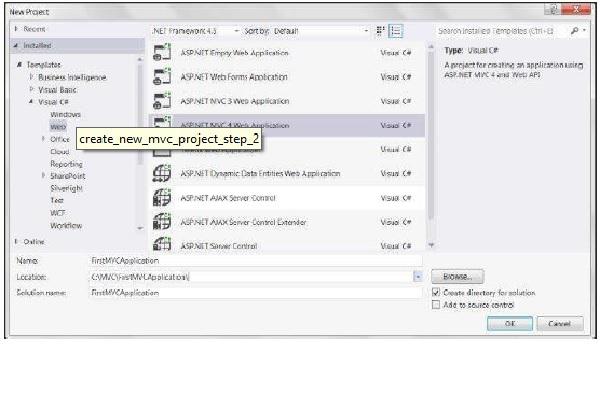
Task: Select the ASP.NET AJAX Server Control Extender icon
Action: [x=163, y=222]
